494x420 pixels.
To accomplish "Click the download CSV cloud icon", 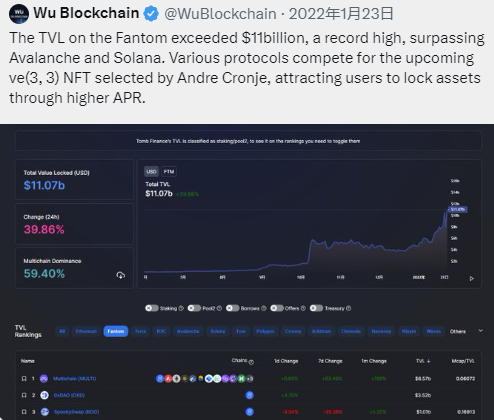I will coord(121,275).
